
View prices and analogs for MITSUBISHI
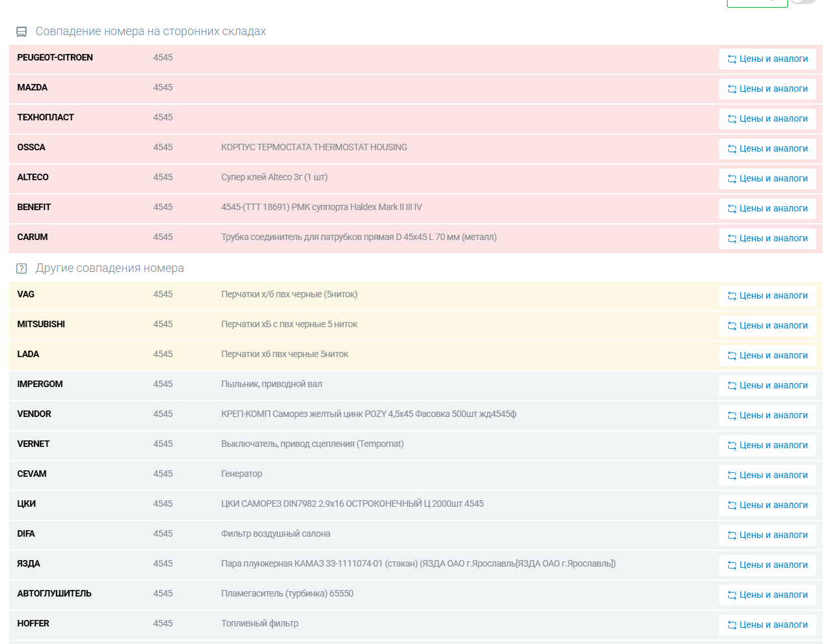point(767,326)
